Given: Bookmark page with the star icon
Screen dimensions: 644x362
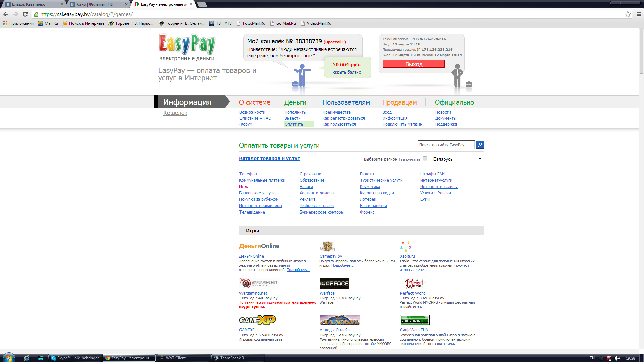Looking at the screenshot, I should (x=628, y=14).
